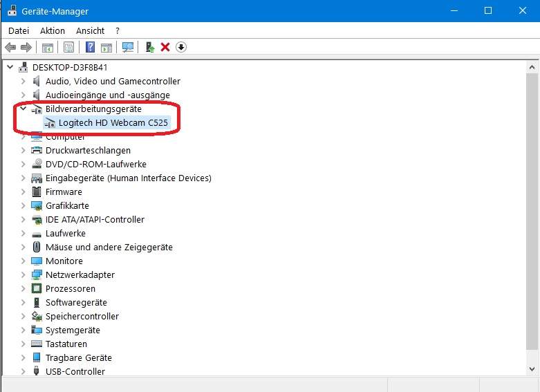
Task: Open the Help question mark toolbar icon
Action: click(x=90, y=47)
